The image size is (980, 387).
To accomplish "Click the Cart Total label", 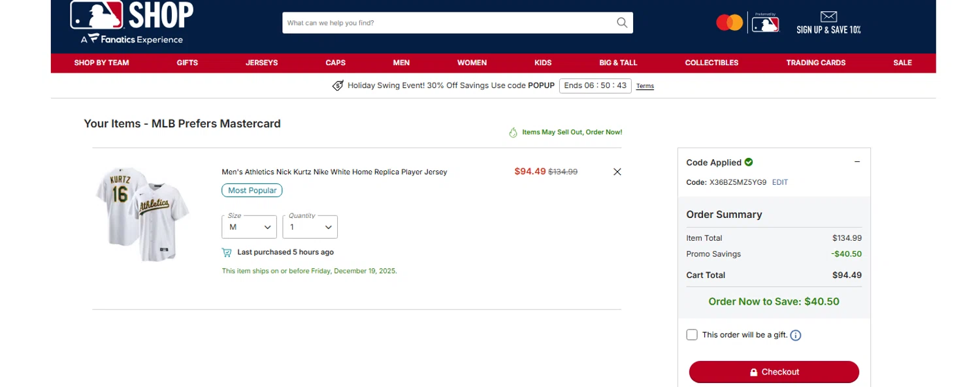I will coord(706,275).
